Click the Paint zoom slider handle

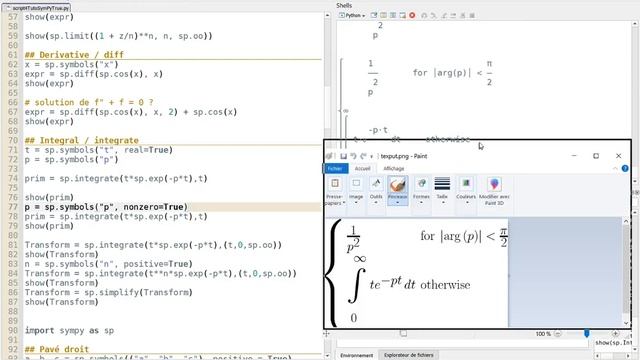(587, 334)
